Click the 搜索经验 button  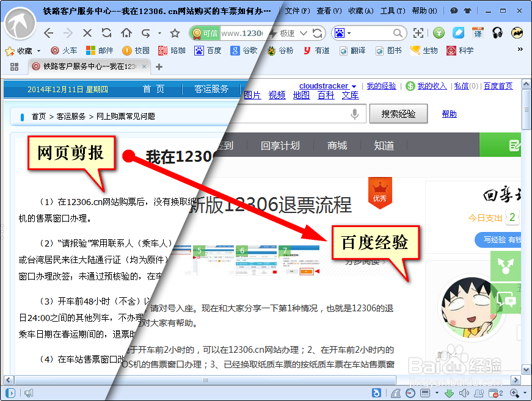[x=398, y=114]
